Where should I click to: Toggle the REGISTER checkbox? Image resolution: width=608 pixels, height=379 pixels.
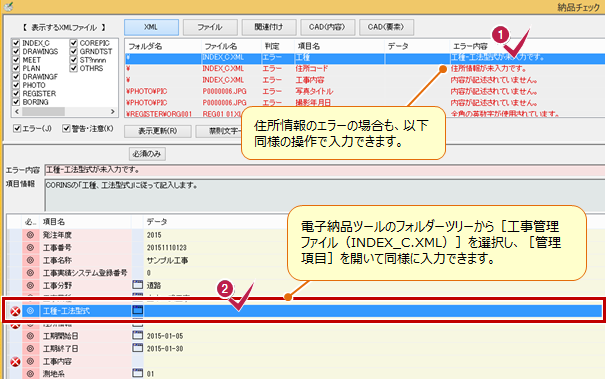tap(16, 93)
